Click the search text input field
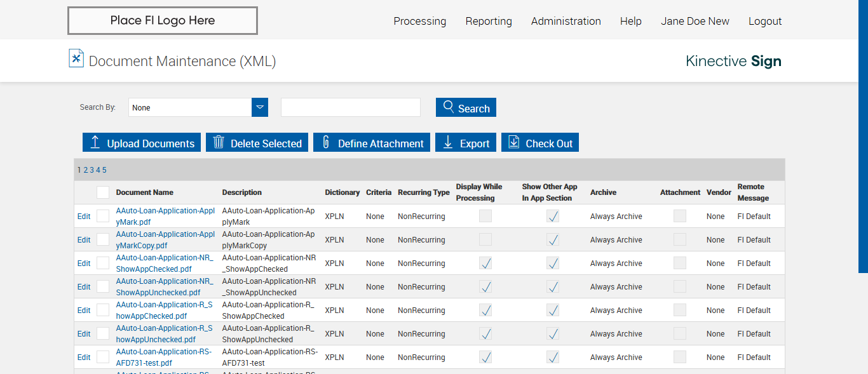Image resolution: width=868 pixels, height=374 pixels. (350, 107)
